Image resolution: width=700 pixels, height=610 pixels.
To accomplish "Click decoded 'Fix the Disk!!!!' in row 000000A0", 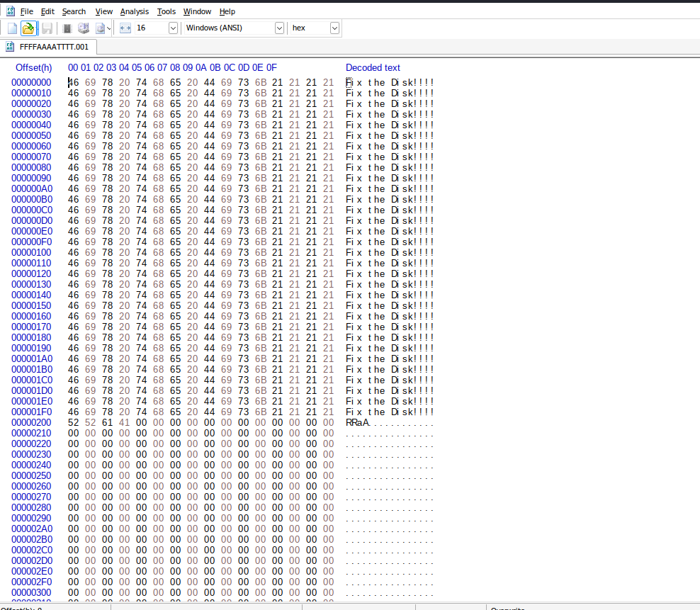I will tap(390, 189).
